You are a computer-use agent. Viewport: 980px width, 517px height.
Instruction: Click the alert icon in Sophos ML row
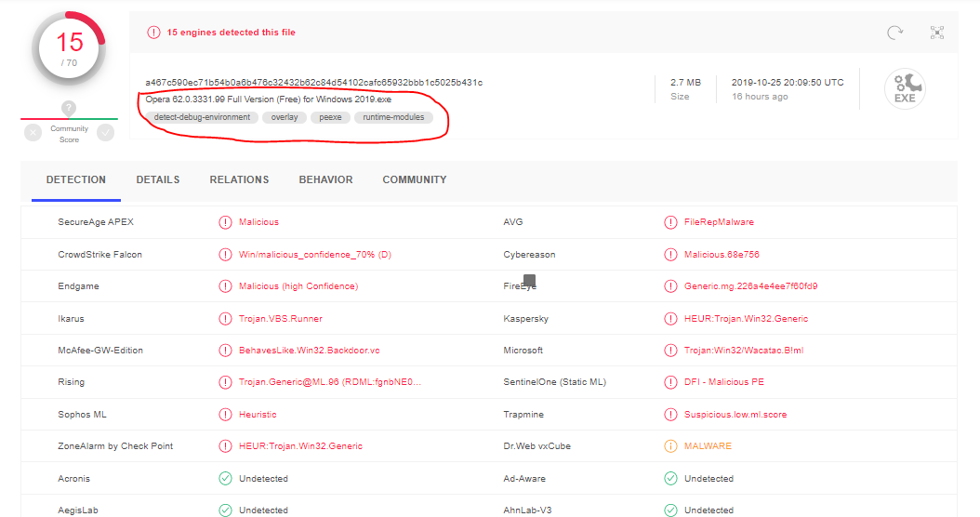[x=225, y=415]
